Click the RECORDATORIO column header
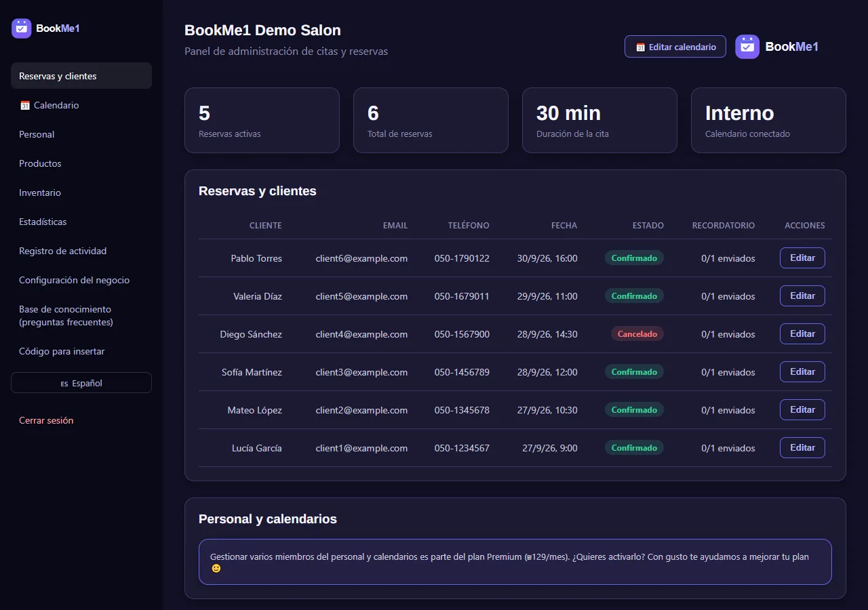The height and width of the screenshot is (610, 868). 724,226
